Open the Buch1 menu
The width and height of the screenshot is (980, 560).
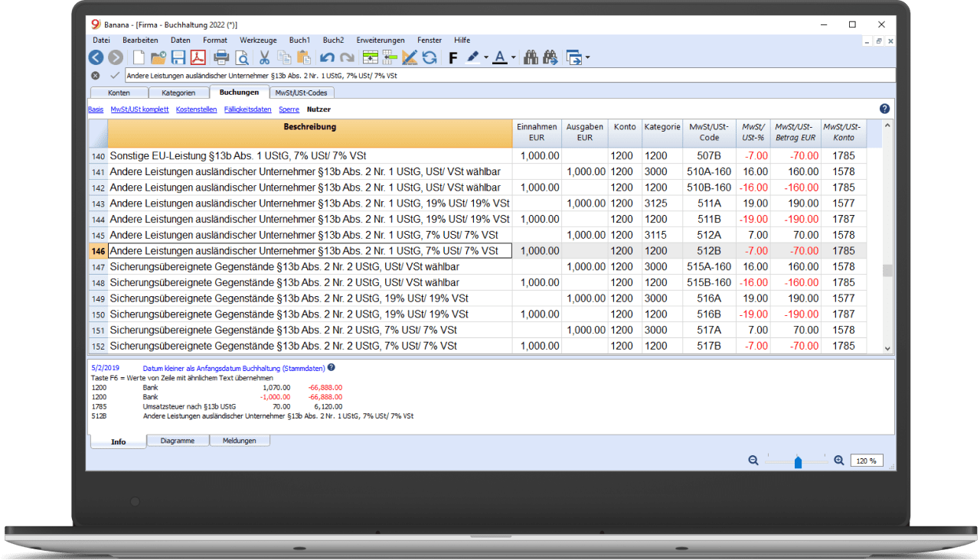tap(299, 40)
